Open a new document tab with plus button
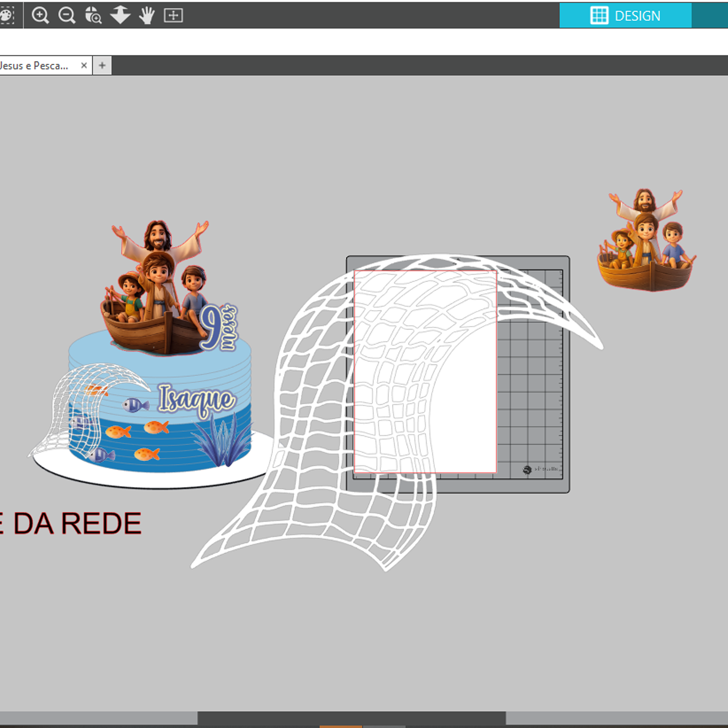Screen dimensions: 728x728 pos(102,66)
